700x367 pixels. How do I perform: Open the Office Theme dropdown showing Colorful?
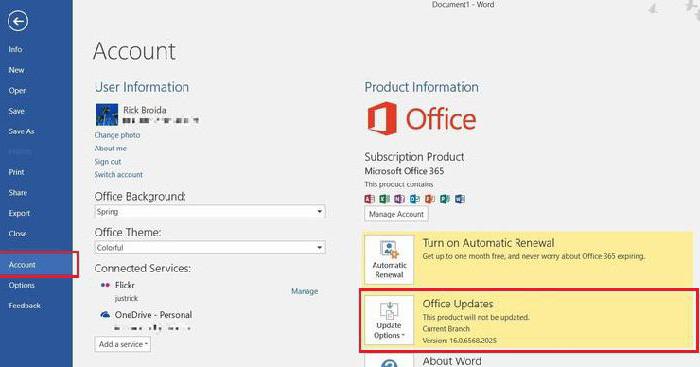[210, 247]
